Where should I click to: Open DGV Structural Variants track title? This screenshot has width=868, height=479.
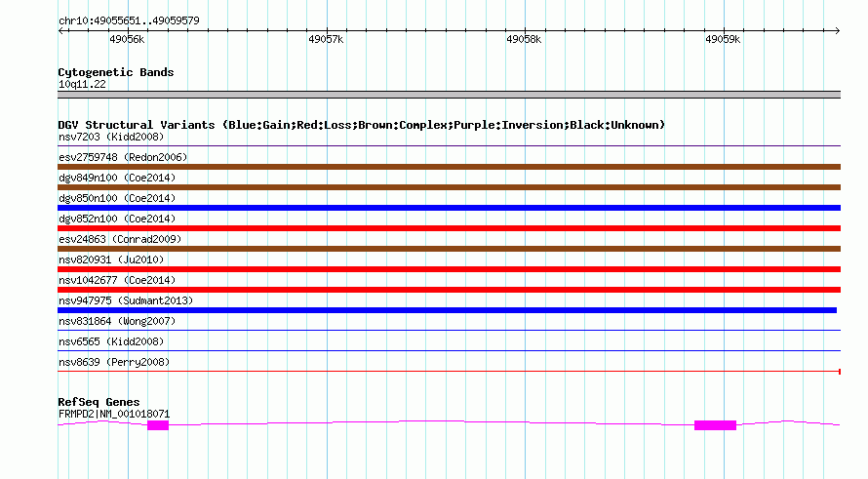point(362,125)
